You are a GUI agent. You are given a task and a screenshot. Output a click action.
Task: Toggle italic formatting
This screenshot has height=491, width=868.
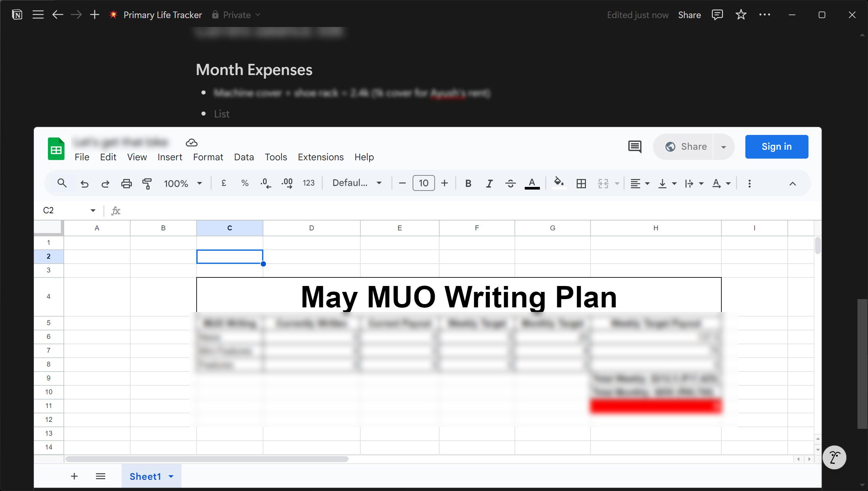coord(489,183)
